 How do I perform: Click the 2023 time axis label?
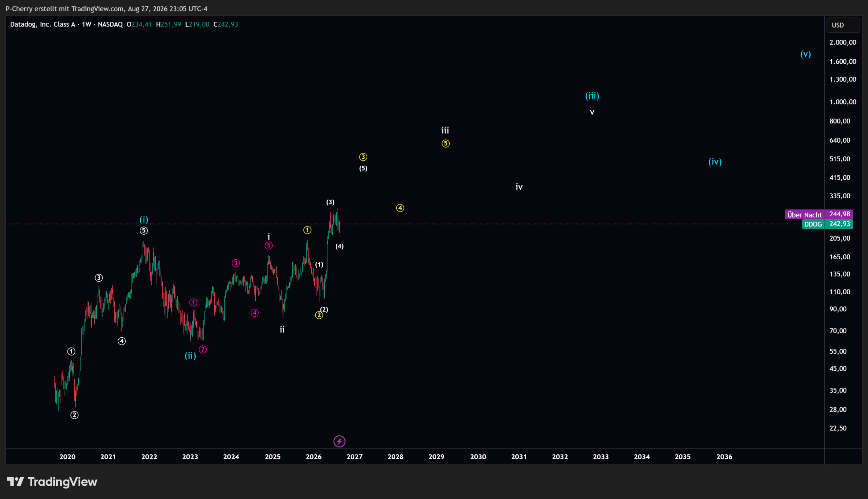[x=190, y=457]
